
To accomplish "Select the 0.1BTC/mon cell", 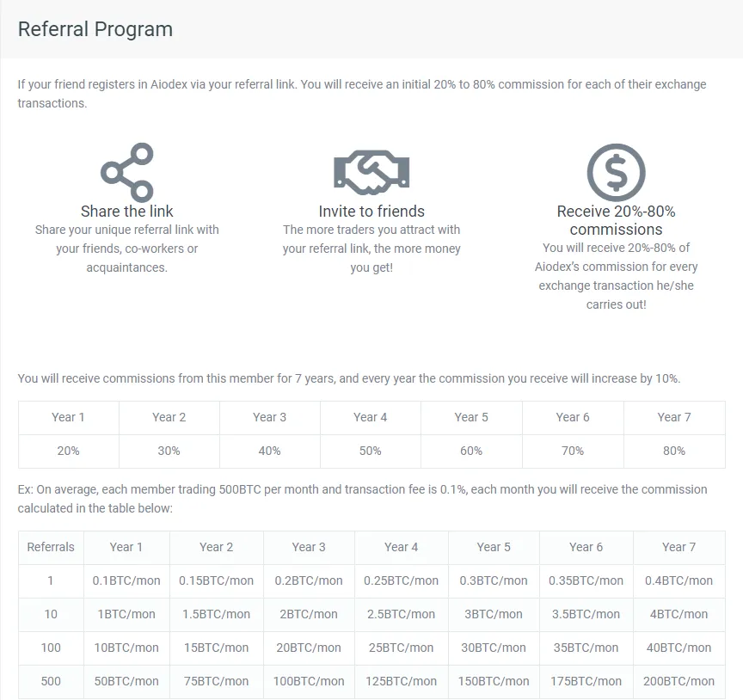I will click(126, 580).
